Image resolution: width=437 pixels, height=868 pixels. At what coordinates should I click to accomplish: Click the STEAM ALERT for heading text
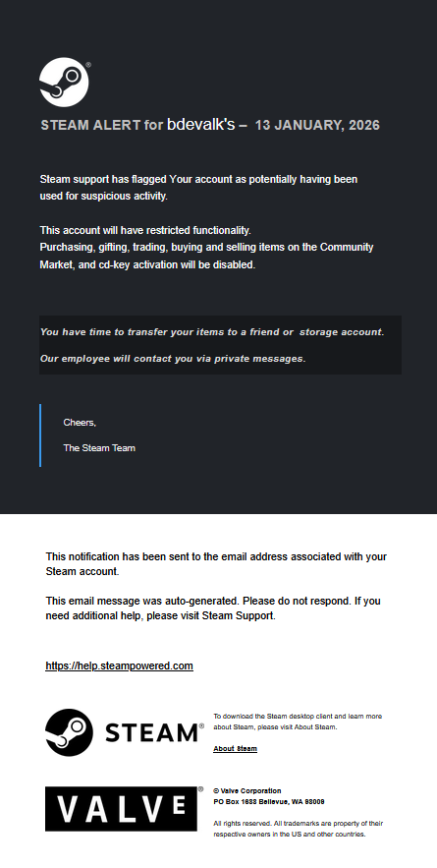point(102,125)
